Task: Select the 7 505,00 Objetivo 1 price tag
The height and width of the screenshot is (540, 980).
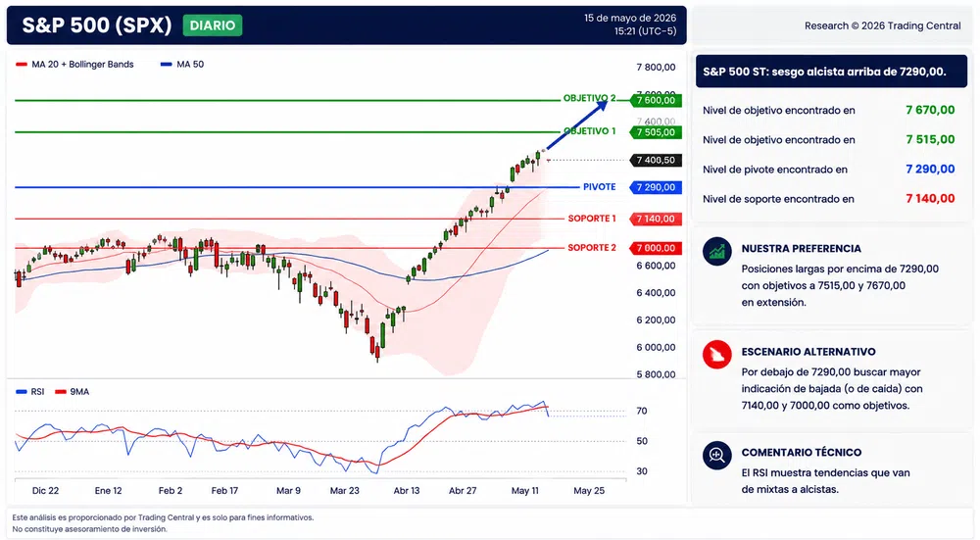Action: pyautogui.click(x=656, y=132)
